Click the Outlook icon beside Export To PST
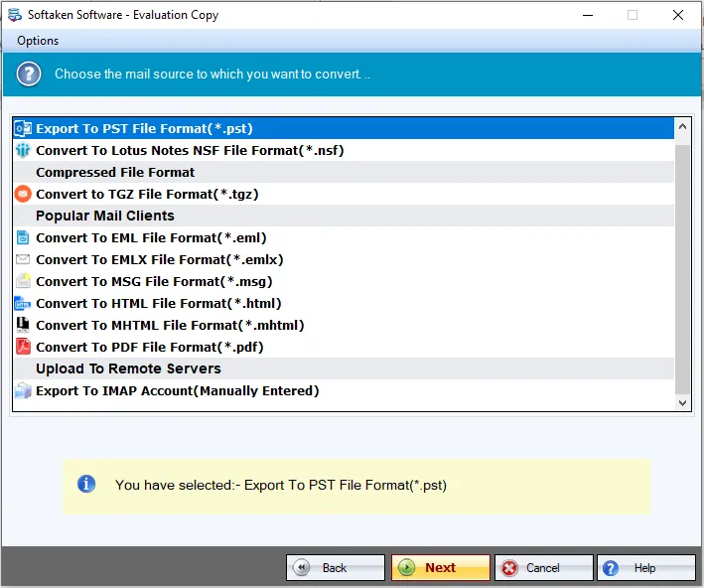This screenshot has height=588, width=704. (23, 128)
